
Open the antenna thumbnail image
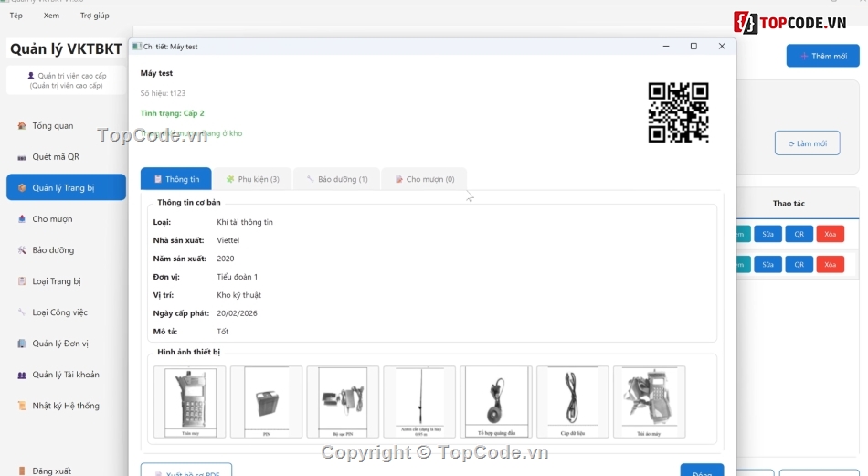tap(419, 402)
